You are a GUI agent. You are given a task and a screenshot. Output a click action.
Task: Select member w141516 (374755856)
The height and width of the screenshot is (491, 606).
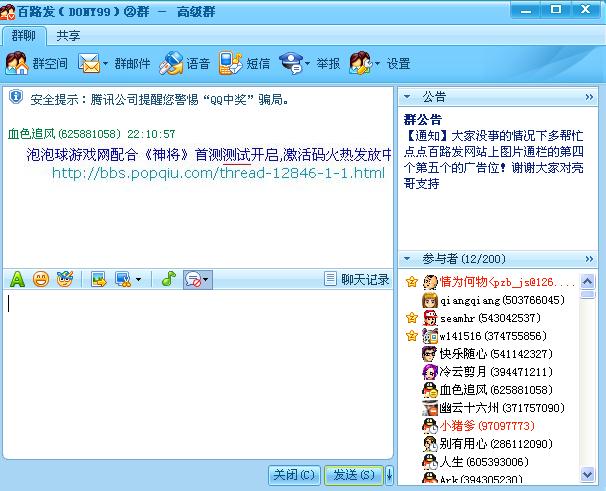[x=492, y=336]
